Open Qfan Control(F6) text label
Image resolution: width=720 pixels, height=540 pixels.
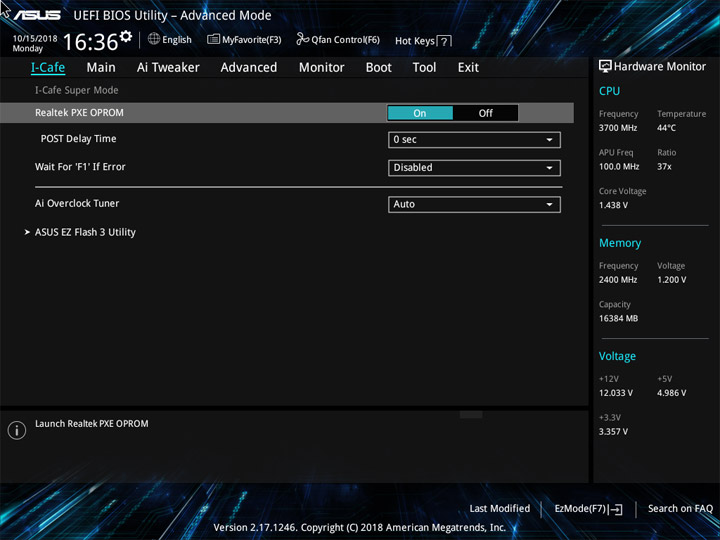pos(345,40)
